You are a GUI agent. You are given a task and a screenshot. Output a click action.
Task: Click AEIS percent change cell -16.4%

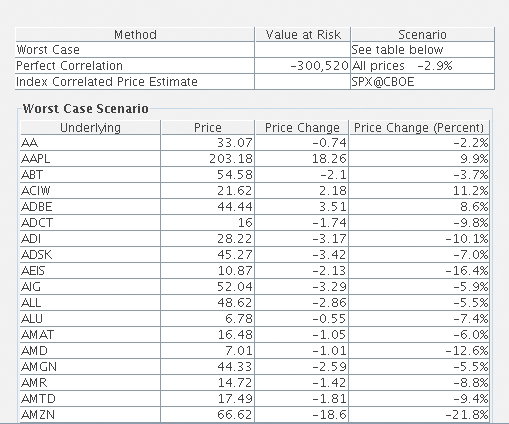[x=419, y=271]
